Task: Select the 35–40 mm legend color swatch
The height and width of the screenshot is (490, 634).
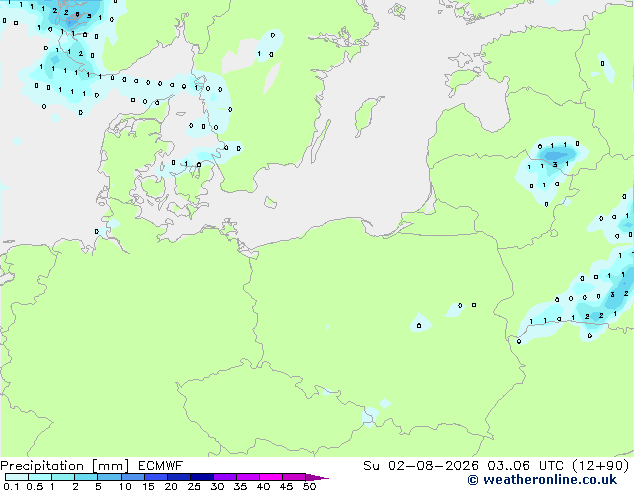Action: [x=247, y=477]
